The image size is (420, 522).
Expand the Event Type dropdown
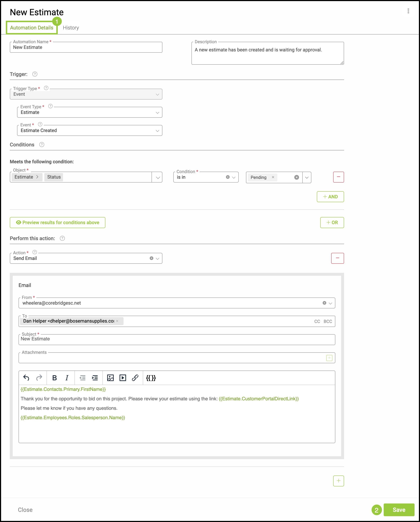click(157, 113)
